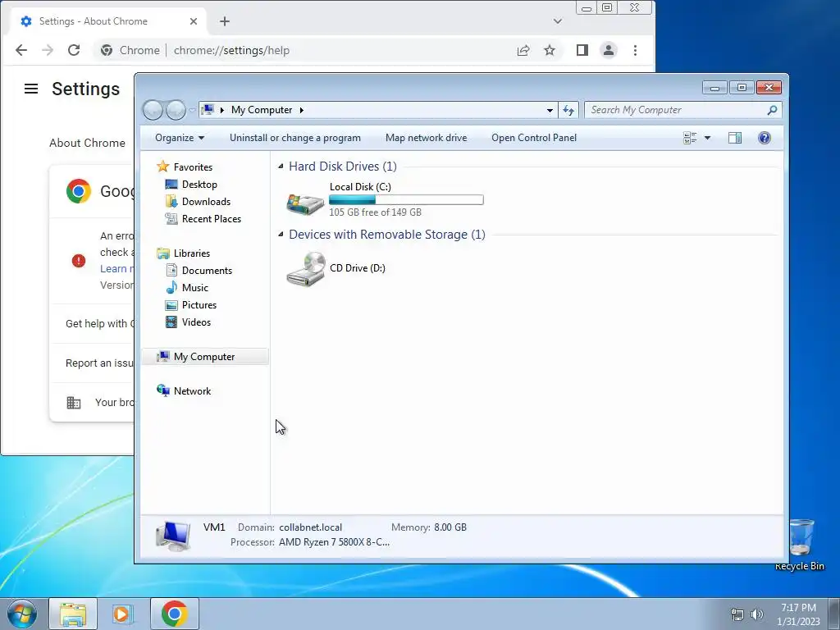Screen dimensions: 840x630
Task: Open the Organize menu
Action: (x=180, y=138)
